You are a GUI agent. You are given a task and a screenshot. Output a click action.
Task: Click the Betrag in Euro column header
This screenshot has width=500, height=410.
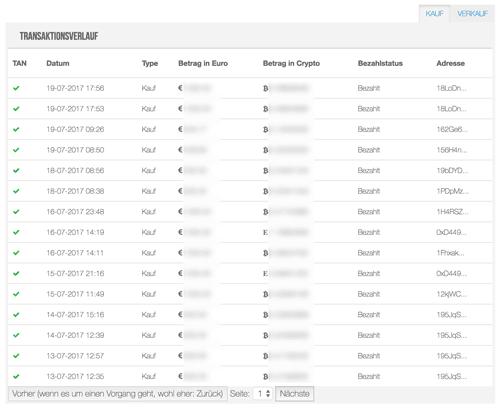click(203, 63)
